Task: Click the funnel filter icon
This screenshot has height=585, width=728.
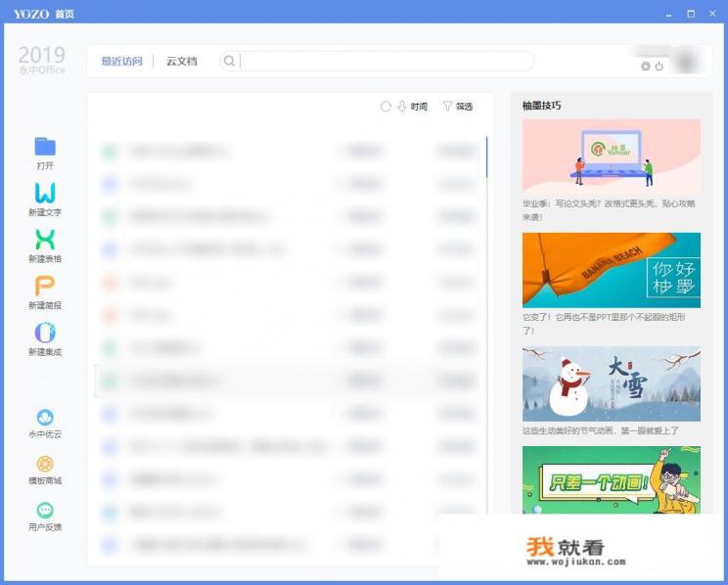Action: coord(447,107)
